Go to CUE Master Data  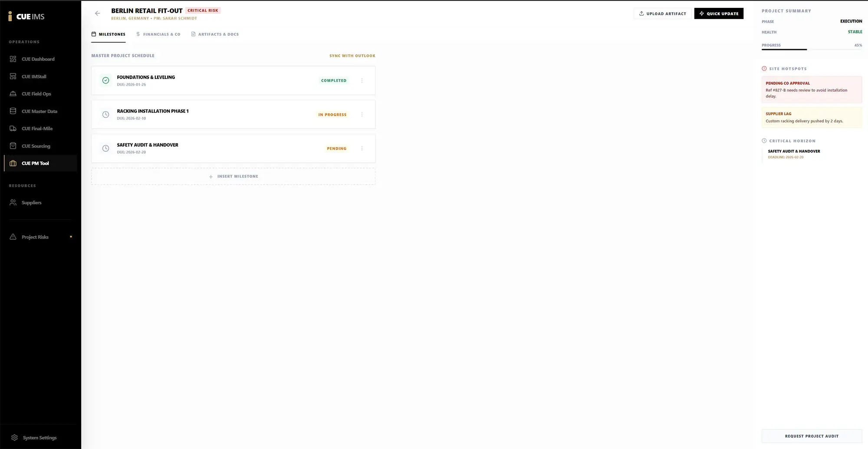pos(39,111)
